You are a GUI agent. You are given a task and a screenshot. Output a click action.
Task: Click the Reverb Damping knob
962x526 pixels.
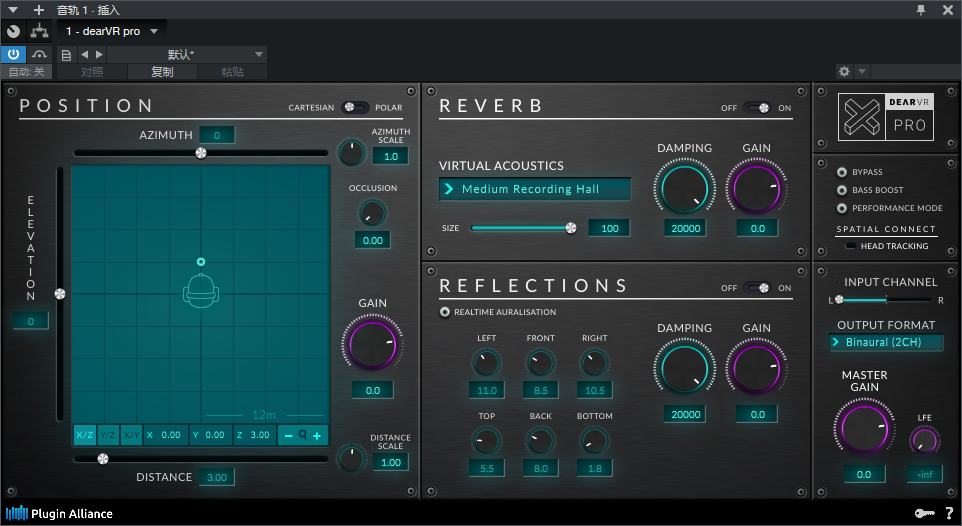click(684, 189)
